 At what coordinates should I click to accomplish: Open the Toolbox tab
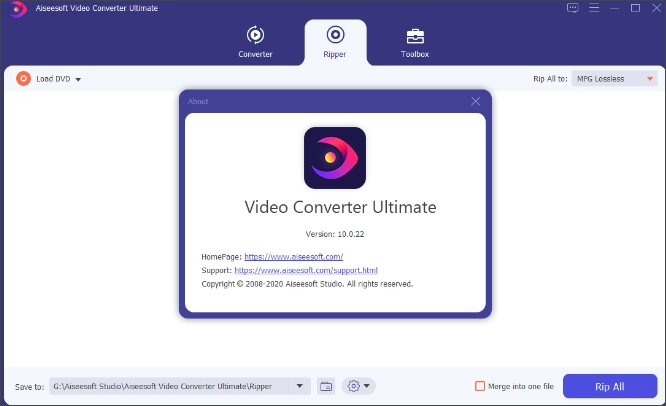414,41
